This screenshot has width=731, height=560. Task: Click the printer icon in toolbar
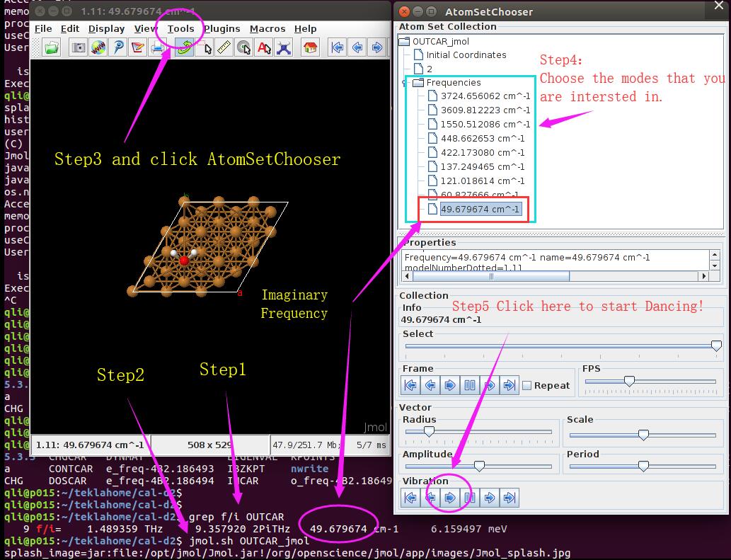pyautogui.click(x=157, y=47)
